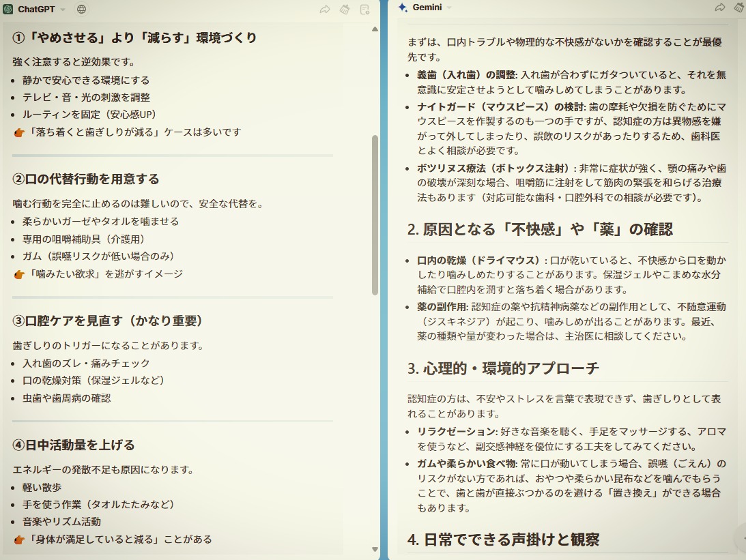Click the pointing-hand emoji before 「落ち着くと歯ぎしりが減る」
746x560 pixels.
click(x=19, y=132)
